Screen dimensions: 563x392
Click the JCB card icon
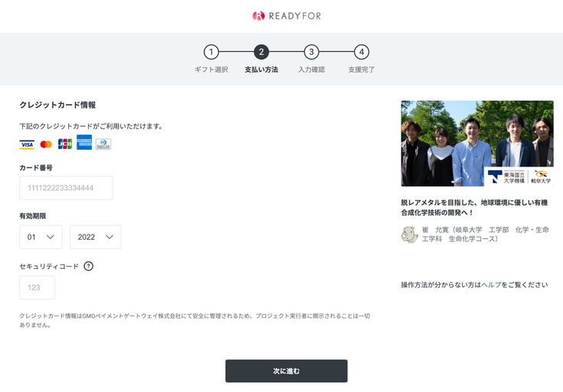[x=65, y=144]
